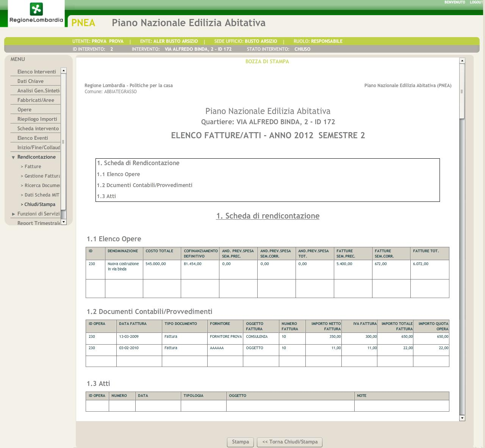Screen dimensions: 485x448
Task: Click the TIPOLOGIA column header in Atti
Action: (x=203, y=396)
